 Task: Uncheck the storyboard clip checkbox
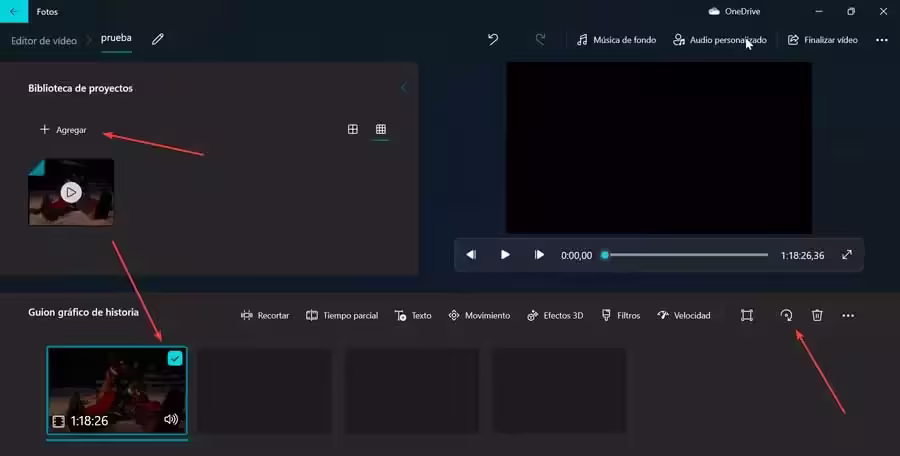click(x=175, y=358)
